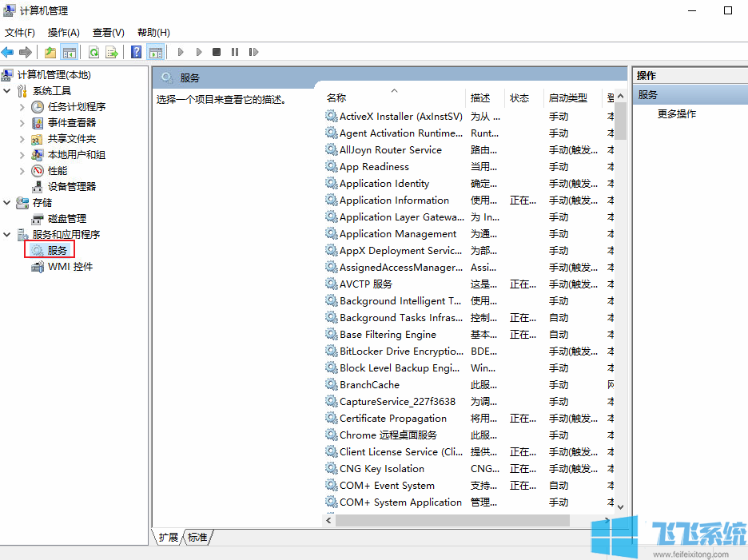748x560 pixels.
Task: Click 更多操作 in the actions pane
Action: 676,114
